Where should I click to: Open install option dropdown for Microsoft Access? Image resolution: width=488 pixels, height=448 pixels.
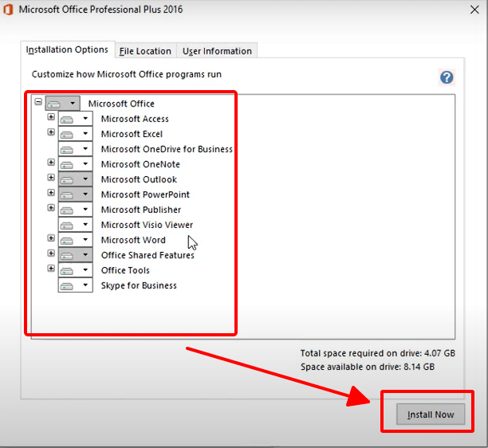click(x=75, y=119)
